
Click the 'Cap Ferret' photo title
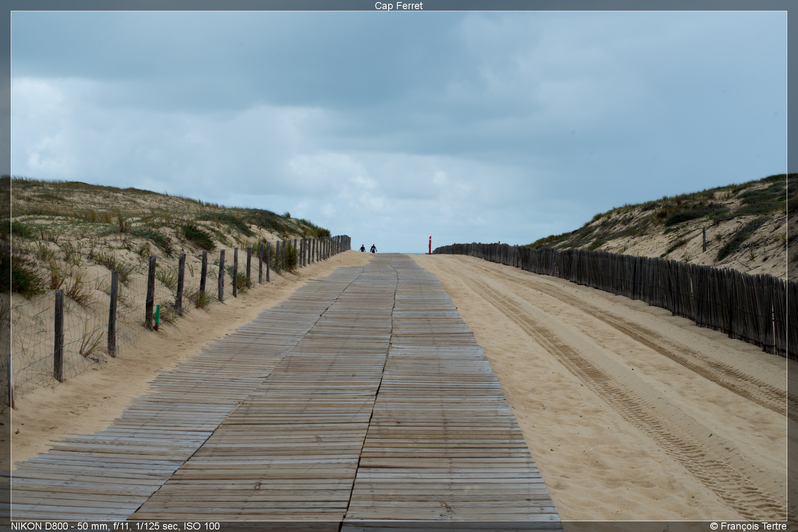tap(399, 5)
